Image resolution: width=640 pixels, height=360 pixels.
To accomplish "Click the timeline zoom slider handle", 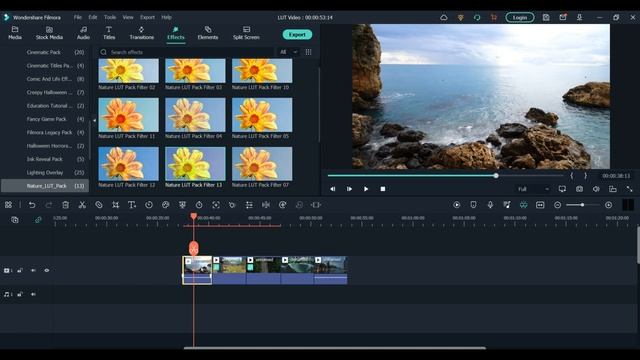I will tap(582, 205).
